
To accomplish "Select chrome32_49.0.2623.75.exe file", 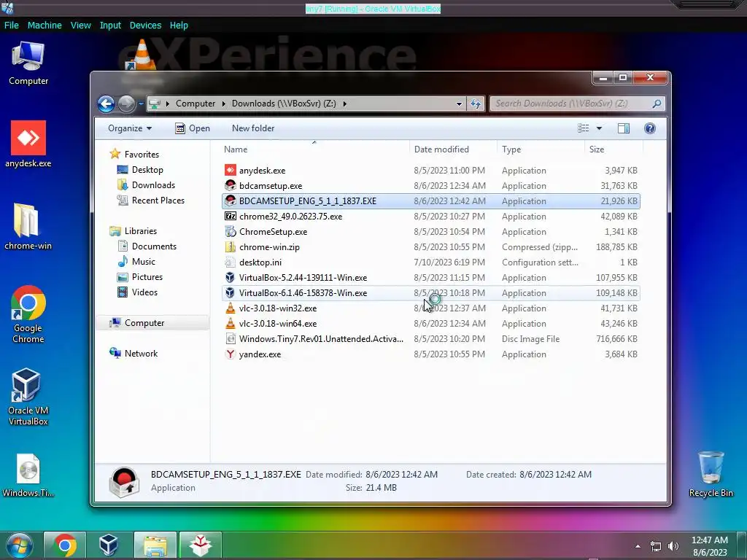I will pos(430,216).
